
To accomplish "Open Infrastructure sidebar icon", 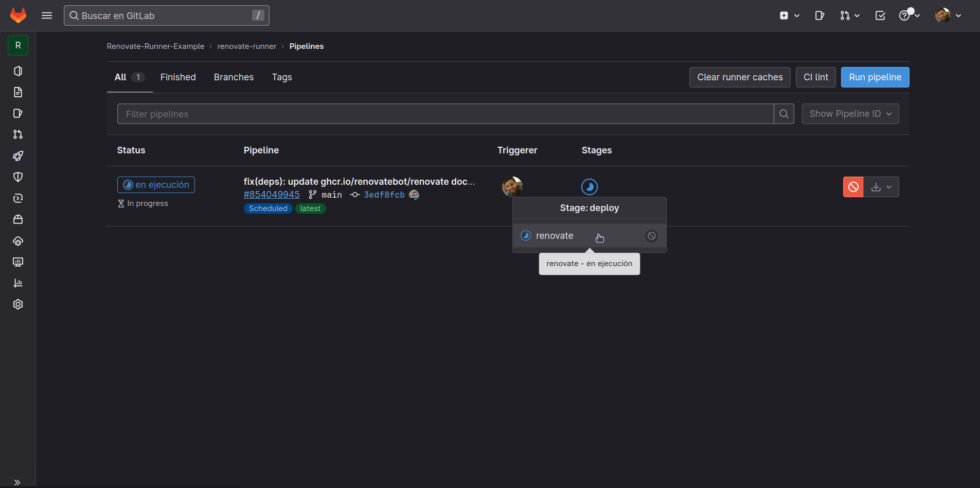I will pyautogui.click(x=18, y=241).
